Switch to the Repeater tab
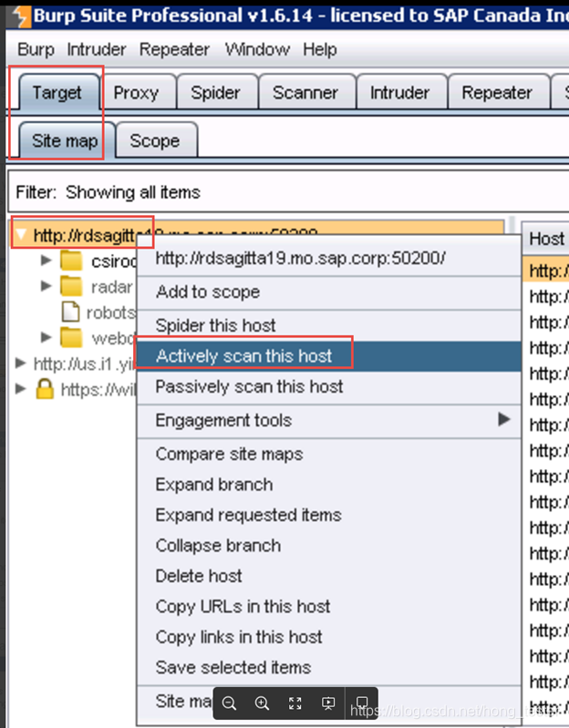Image resolution: width=569 pixels, height=728 pixels. (497, 92)
